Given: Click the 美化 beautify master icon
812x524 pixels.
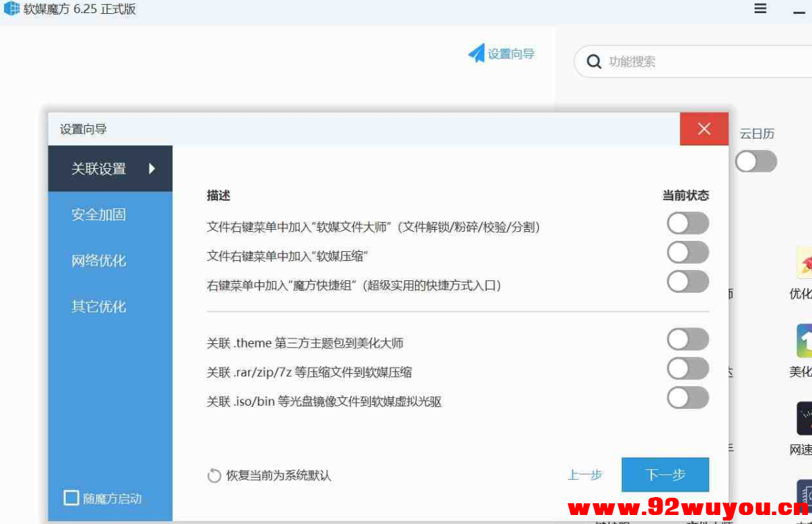Looking at the screenshot, I should coord(806,341).
